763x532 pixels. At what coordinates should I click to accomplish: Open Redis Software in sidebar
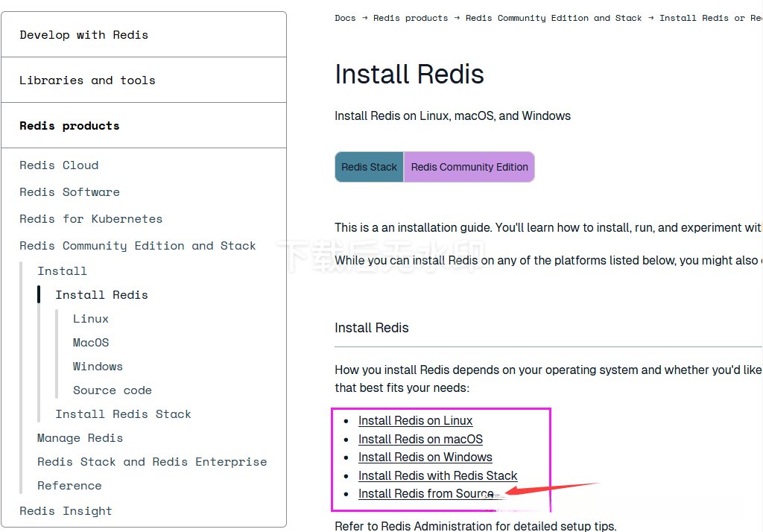pyautogui.click(x=69, y=192)
